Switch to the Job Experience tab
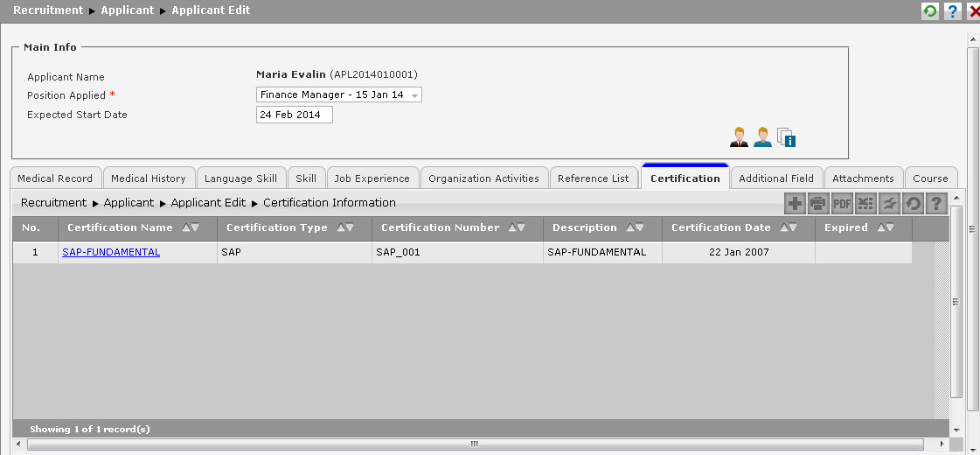Image resolution: width=980 pixels, height=455 pixels. (x=372, y=178)
